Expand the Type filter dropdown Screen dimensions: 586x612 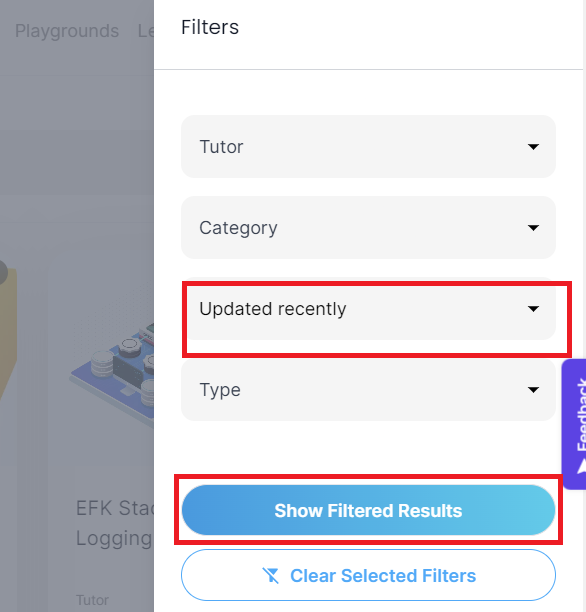point(368,390)
